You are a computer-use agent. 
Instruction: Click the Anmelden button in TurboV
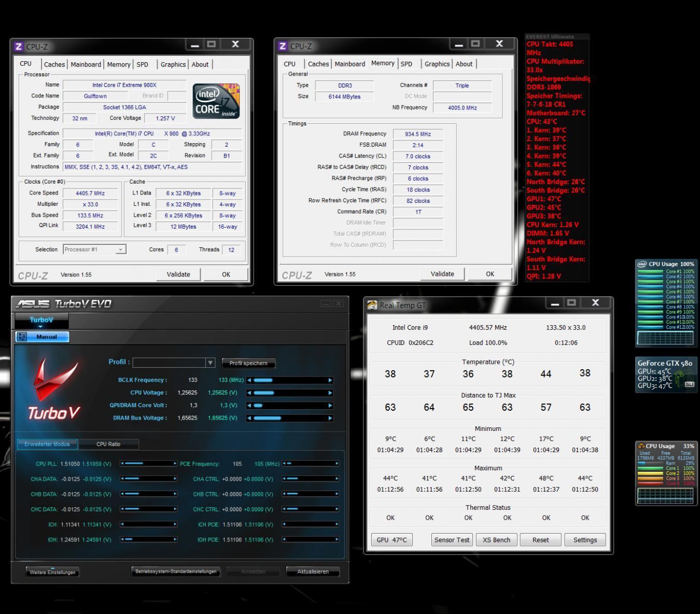tap(253, 571)
